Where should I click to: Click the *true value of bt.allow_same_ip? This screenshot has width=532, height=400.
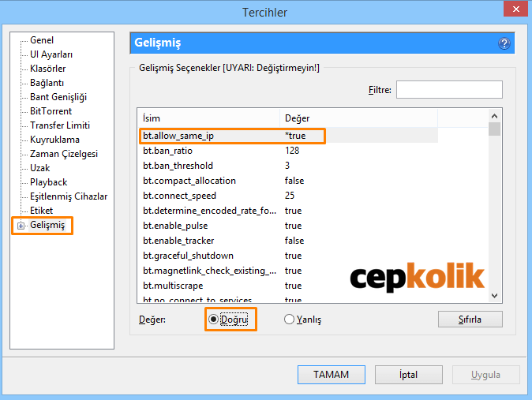(295, 136)
